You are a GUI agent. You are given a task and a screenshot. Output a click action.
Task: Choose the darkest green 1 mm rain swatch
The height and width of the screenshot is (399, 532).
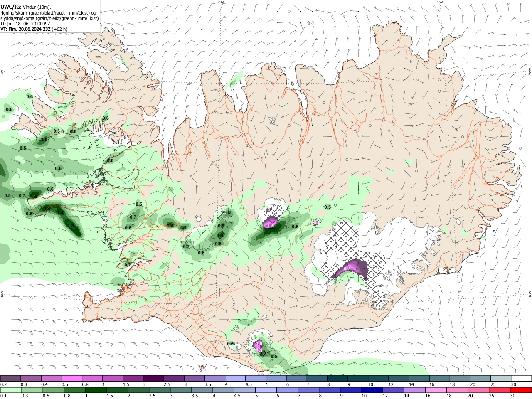coord(96,390)
